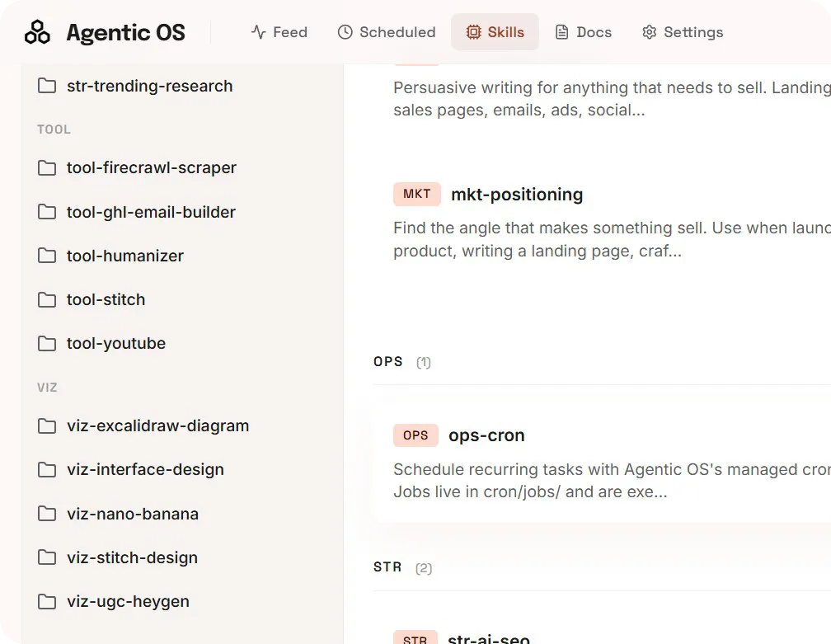
Task: Click the STR badge on str-ai-seo
Action: coord(415,638)
